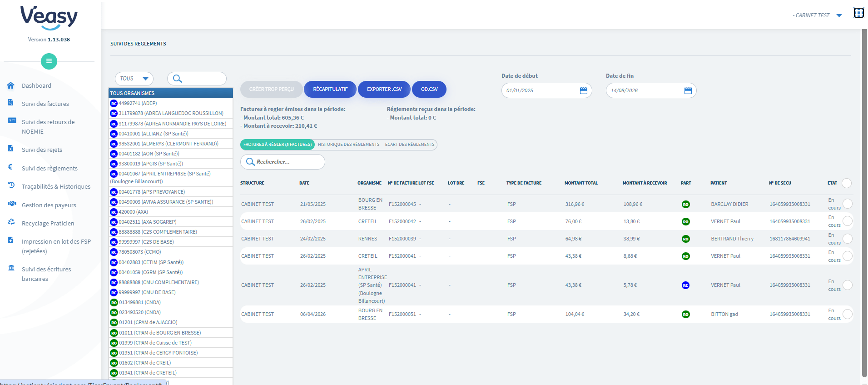Open Dashboard via the home icon
Image resolution: width=868 pixels, height=385 pixels.
click(11, 85)
